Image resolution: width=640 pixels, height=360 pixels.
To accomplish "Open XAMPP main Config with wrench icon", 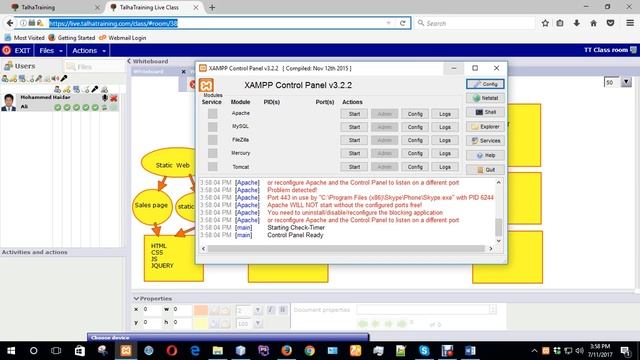I will 485,84.
